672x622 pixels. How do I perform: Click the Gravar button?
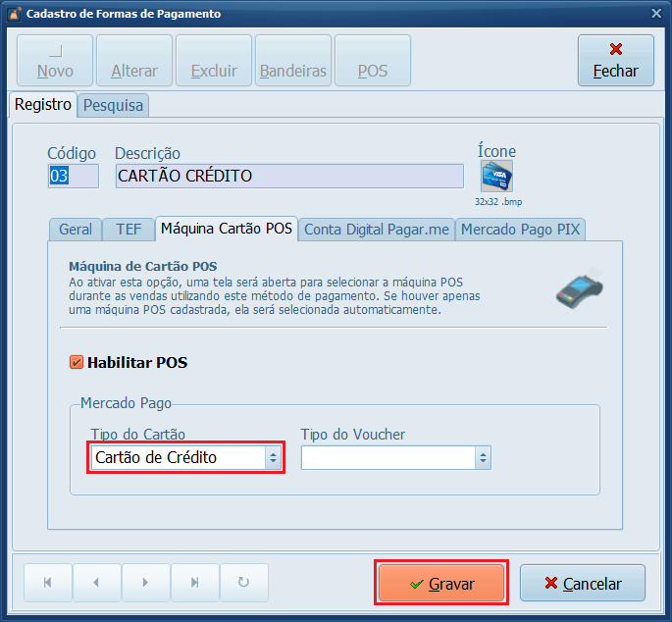[x=441, y=583]
